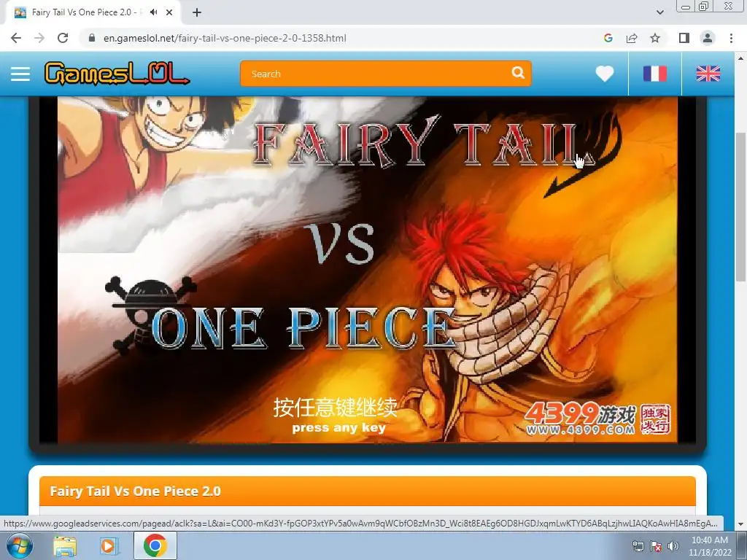
Task: Open favorites with the white heart icon
Action: (605, 74)
